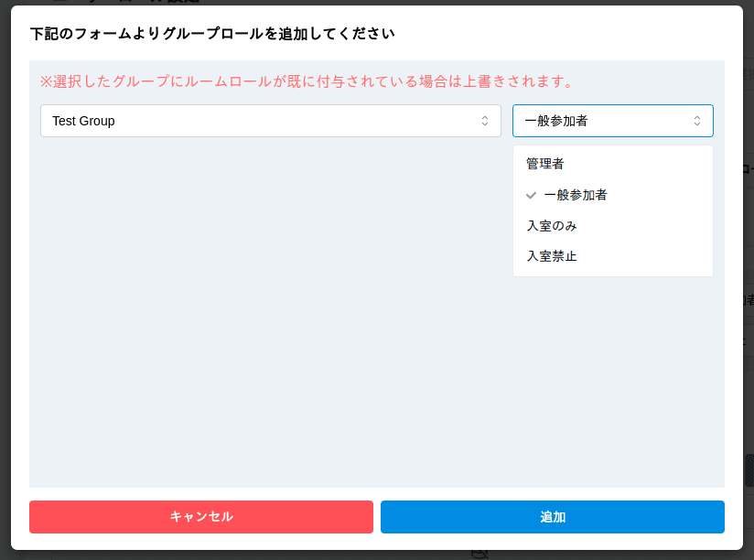Toggle the 一般参加者 selection in the list
This screenshot has width=754, height=560.
coord(575,195)
